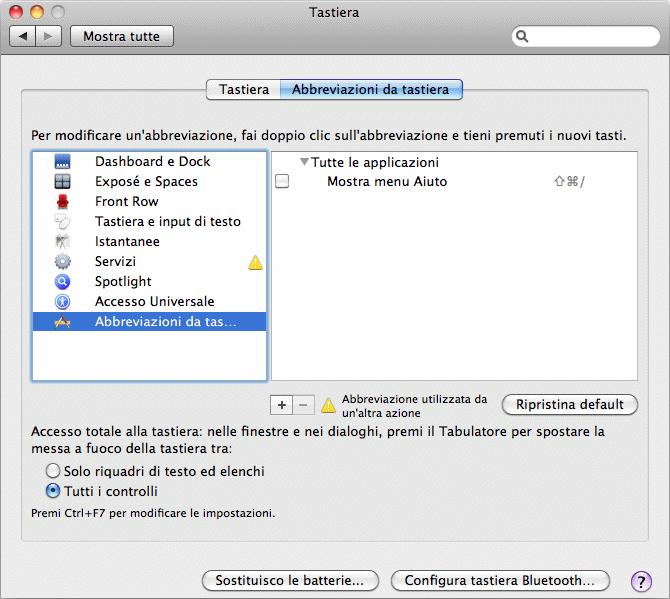Click the Istantanee icon
670x599 pixels.
[x=62, y=241]
